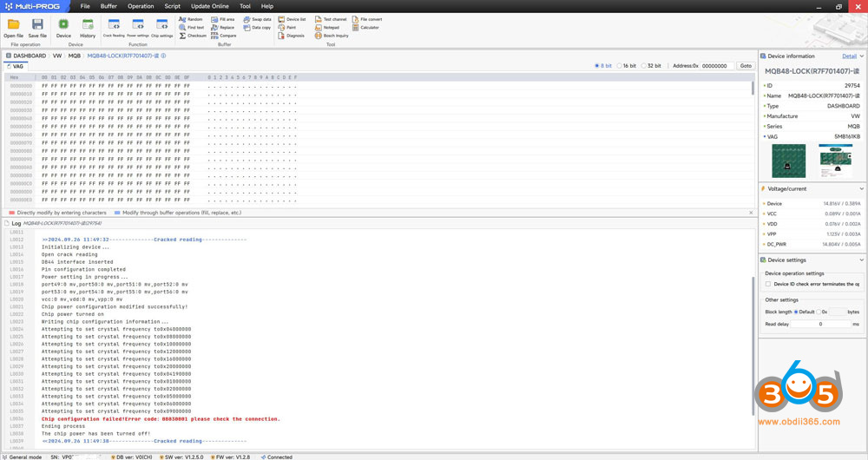This screenshot has height=460, width=868.
Task: Open the Replace tool
Action: 222,27
